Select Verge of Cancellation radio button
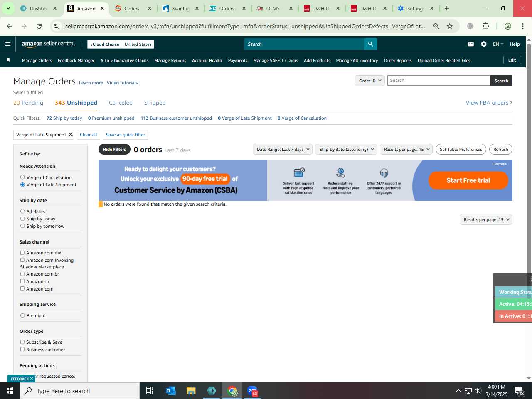The image size is (532, 399). click(x=22, y=177)
